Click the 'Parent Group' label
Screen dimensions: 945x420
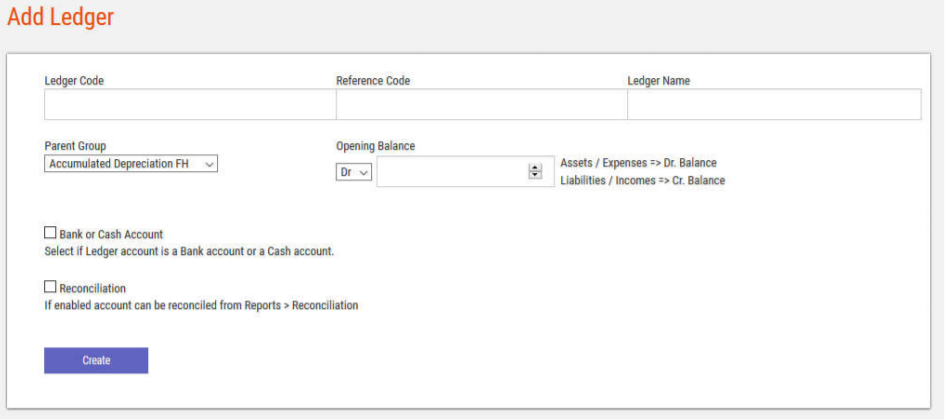click(x=75, y=146)
